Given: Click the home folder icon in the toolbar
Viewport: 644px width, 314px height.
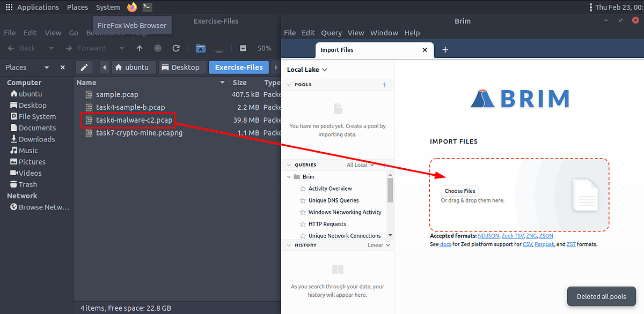Looking at the screenshot, I should [x=201, y=48].
